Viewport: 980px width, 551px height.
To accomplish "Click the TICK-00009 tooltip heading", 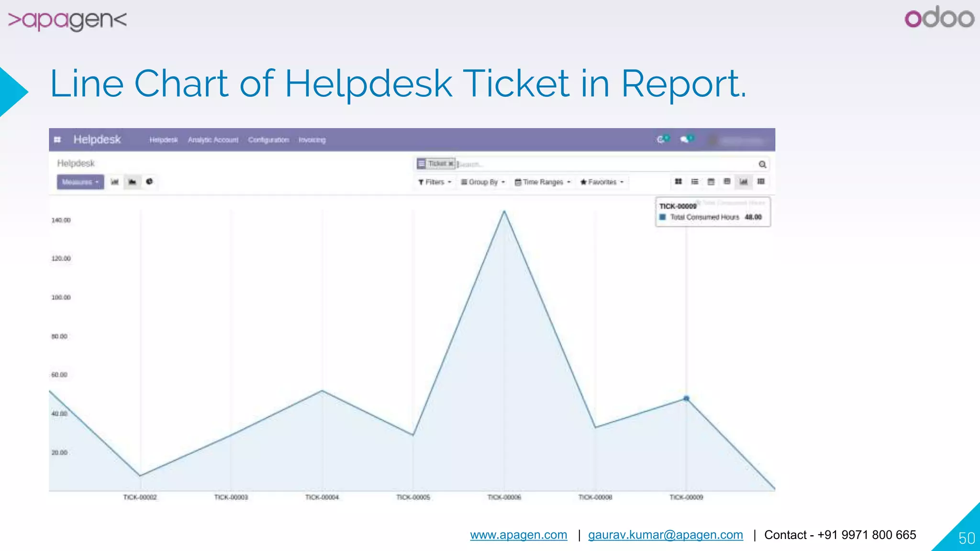I will click(x=678, y=206).
